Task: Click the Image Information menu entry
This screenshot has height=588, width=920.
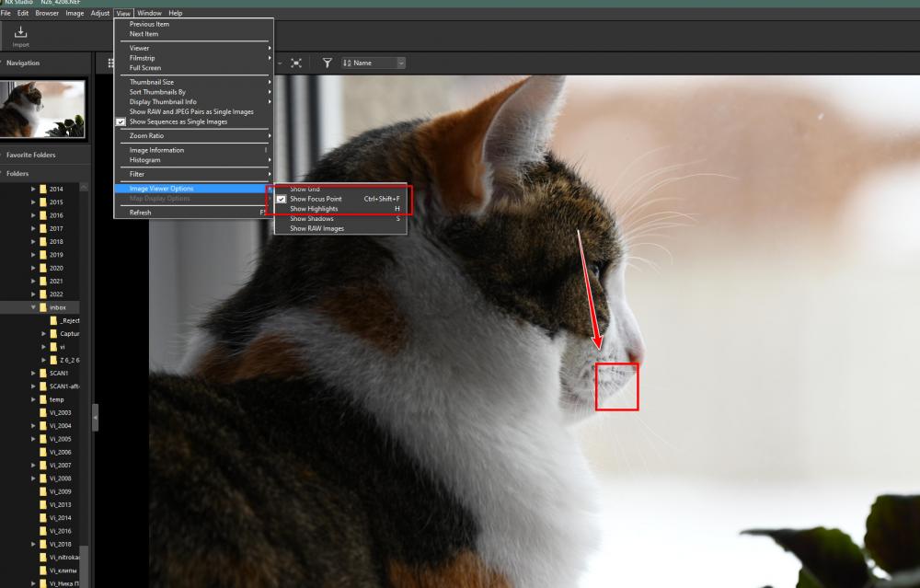Action: pos(193,150)
